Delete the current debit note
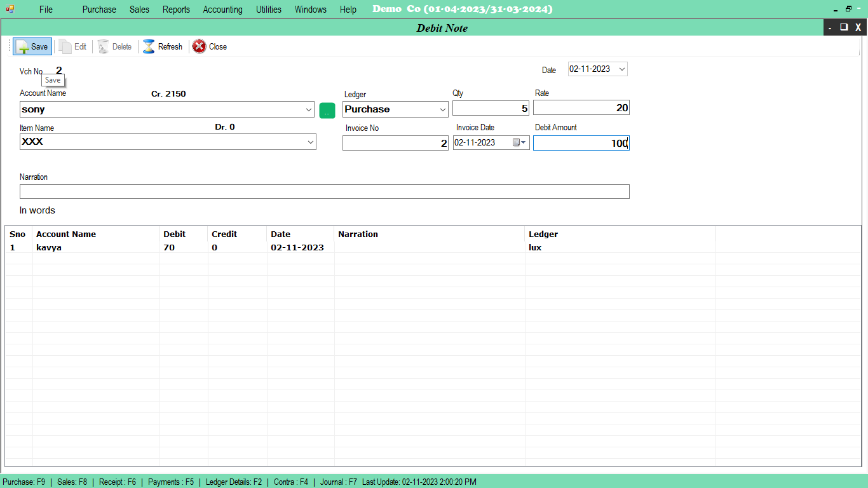Screen dimensions: 868x488 (x=114, y=46)
